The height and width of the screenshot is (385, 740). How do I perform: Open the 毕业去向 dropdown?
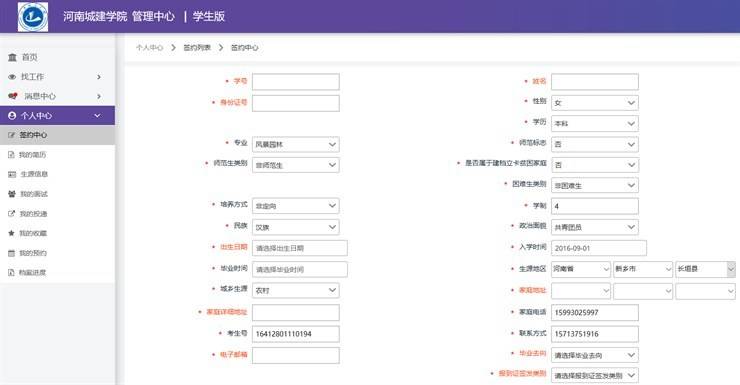click(x=595, y=355)
